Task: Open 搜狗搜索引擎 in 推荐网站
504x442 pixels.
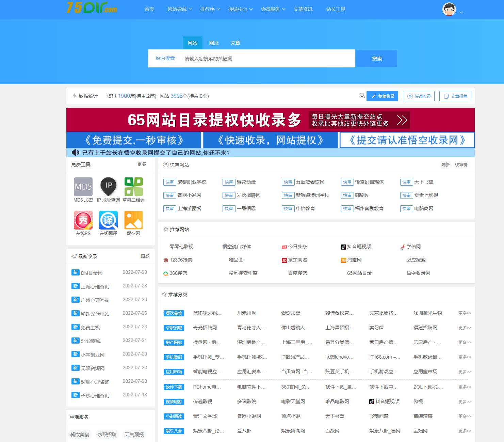Action: point(243,273)
